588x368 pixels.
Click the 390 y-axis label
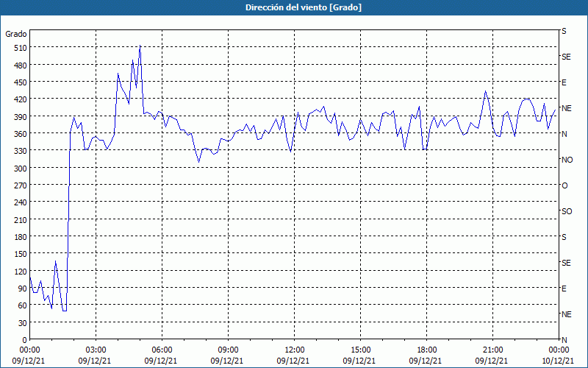(x=21, y=116)
